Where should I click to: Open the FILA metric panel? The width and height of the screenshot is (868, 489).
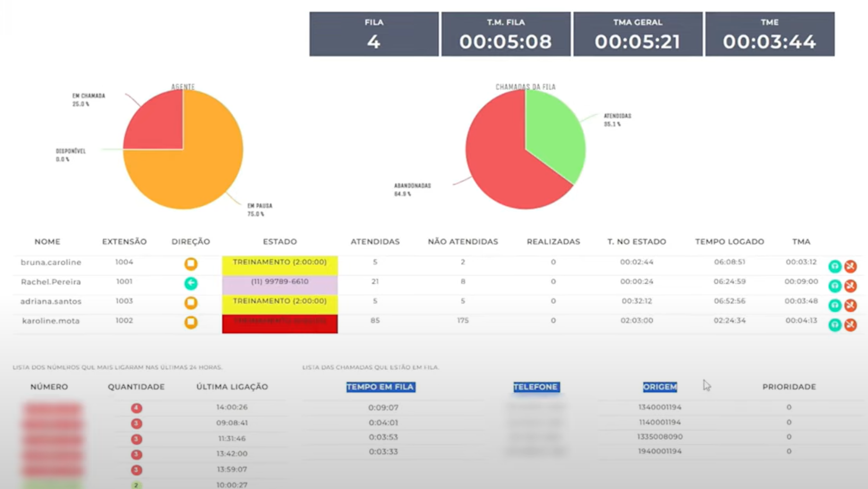click(x=374, y=33)
